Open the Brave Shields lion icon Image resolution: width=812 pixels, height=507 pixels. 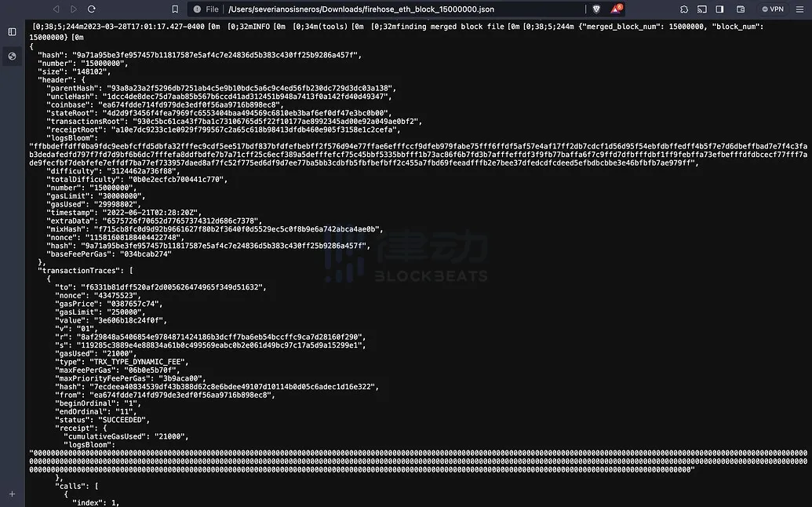pos(598,9)
